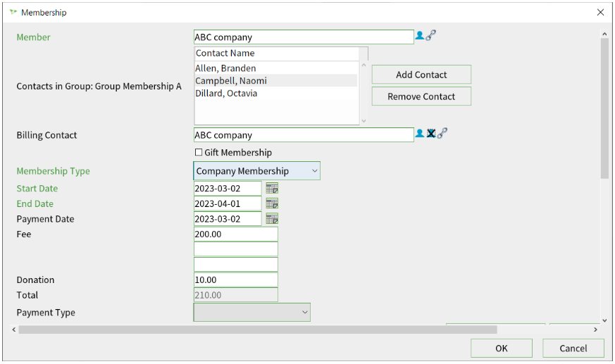Screen dimensions: 615x364
Task: Click the link icon beside Member field
Action: [x=430, y=36]
